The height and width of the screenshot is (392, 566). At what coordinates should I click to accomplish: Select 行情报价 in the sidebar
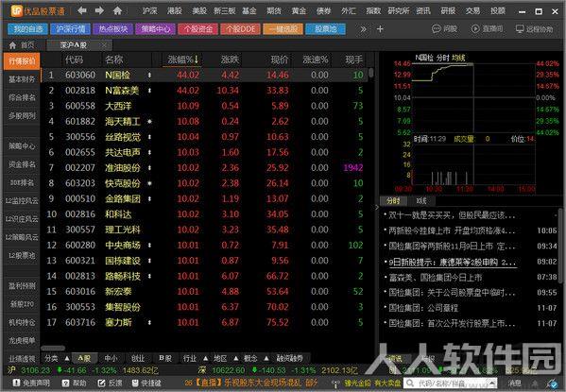pos(22,61)
